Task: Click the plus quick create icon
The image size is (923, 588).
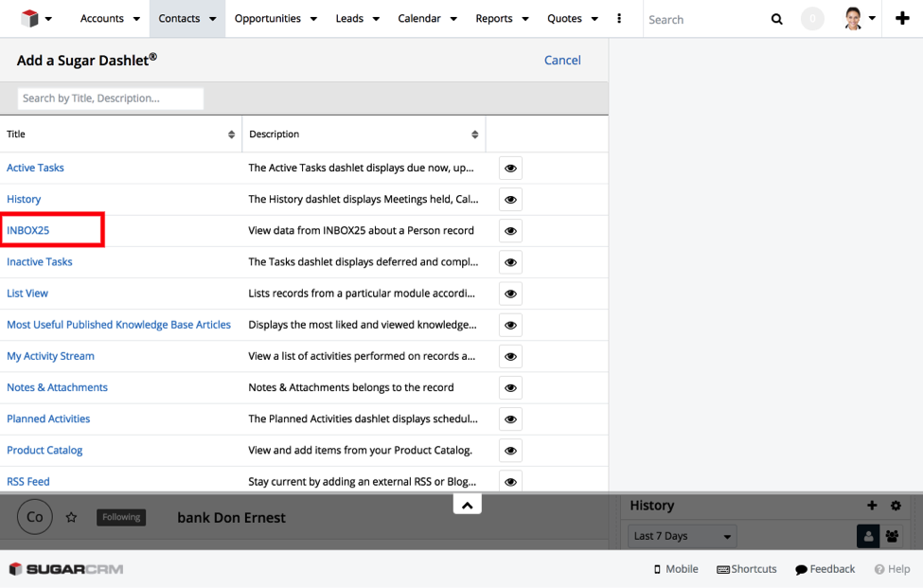Action: coord(902,19)
